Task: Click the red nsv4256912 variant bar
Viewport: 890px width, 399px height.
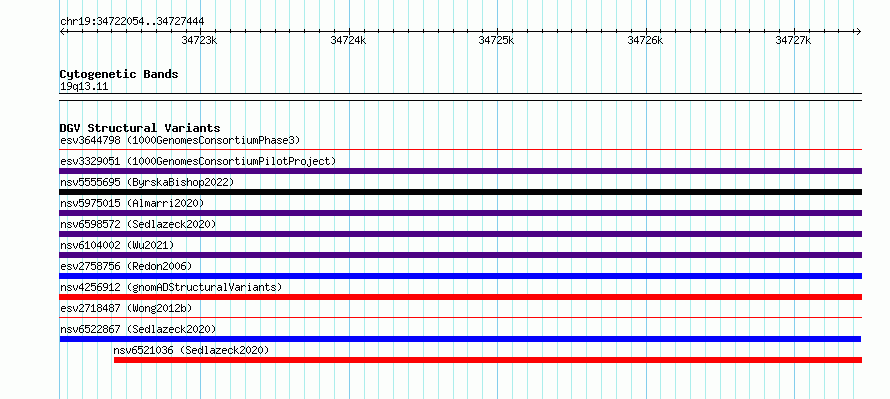Action: click(461, 297)
